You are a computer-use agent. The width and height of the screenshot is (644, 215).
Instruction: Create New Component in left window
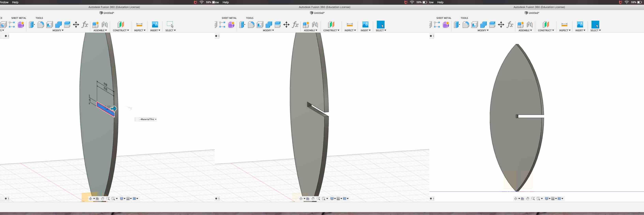pos(95,25)
